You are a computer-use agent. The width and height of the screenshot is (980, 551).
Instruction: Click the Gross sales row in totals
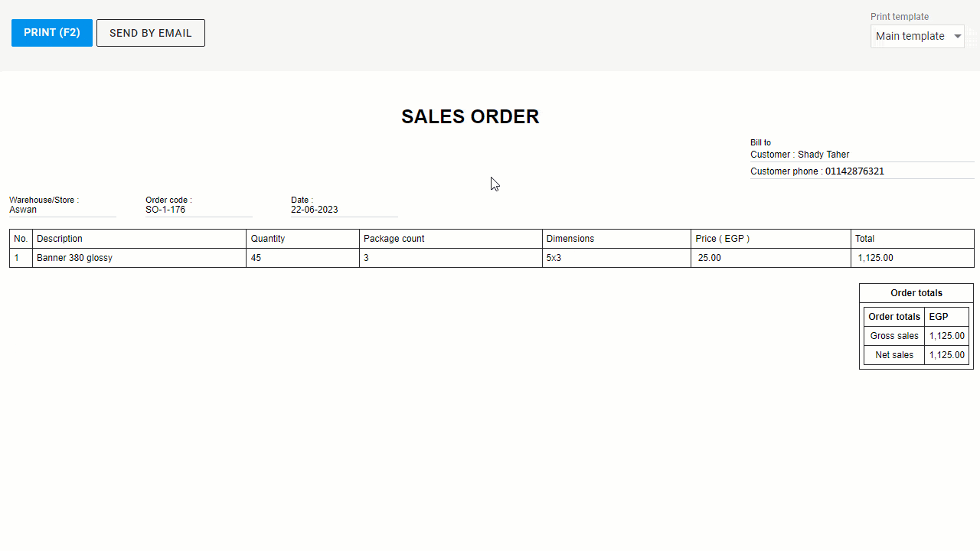pyautogui.click(x=916, y=336)
